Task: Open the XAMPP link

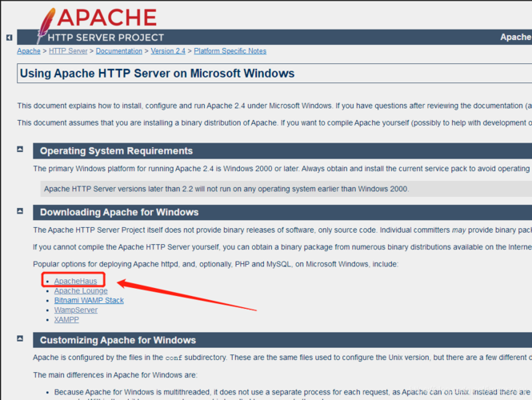Action: point(66,319)
